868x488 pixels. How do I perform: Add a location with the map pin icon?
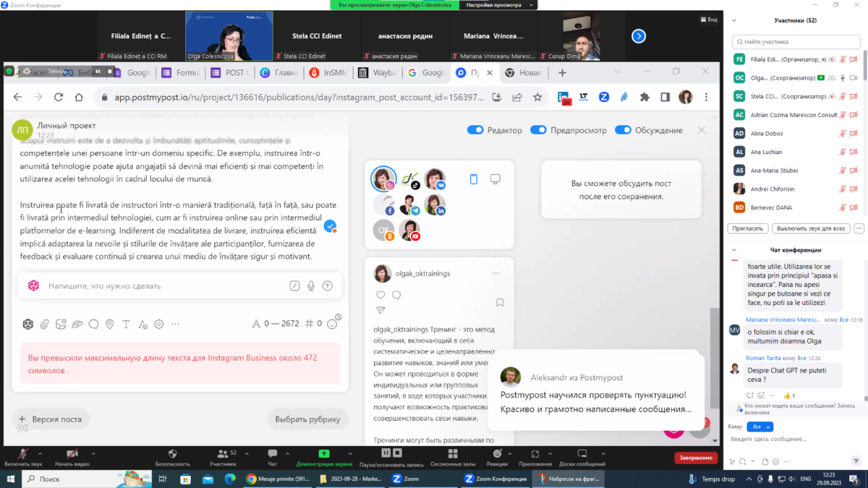110,324
